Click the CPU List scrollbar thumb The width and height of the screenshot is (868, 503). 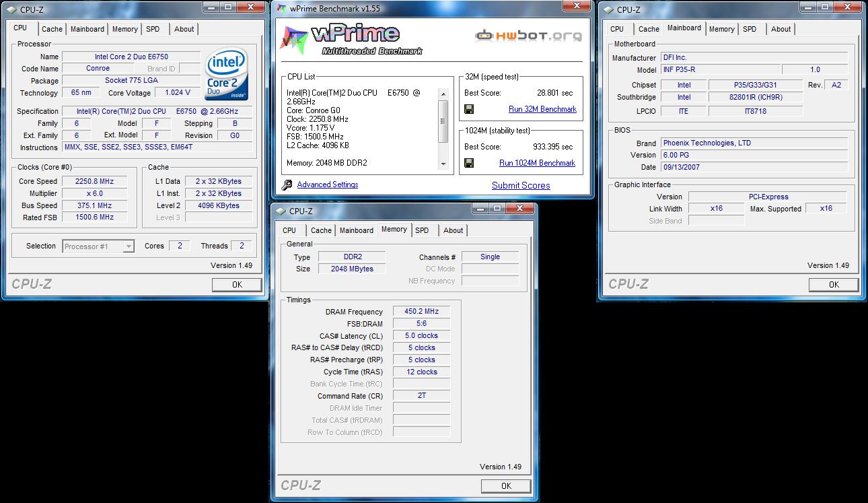(x=442, y=121)
